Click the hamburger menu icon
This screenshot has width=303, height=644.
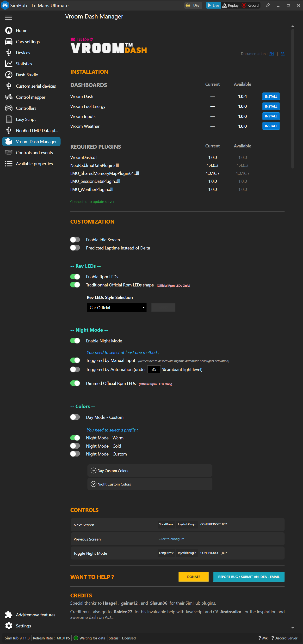click(x=8, y=18)
